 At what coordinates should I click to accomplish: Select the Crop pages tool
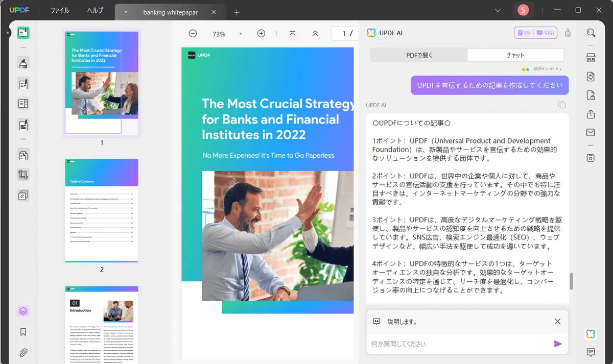point(23,175)
